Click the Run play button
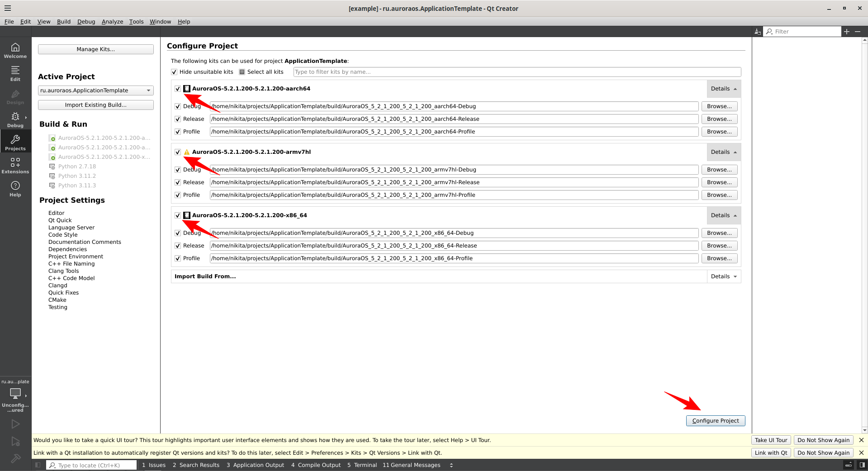Screen dimensions: 868x471 point(15,424)
